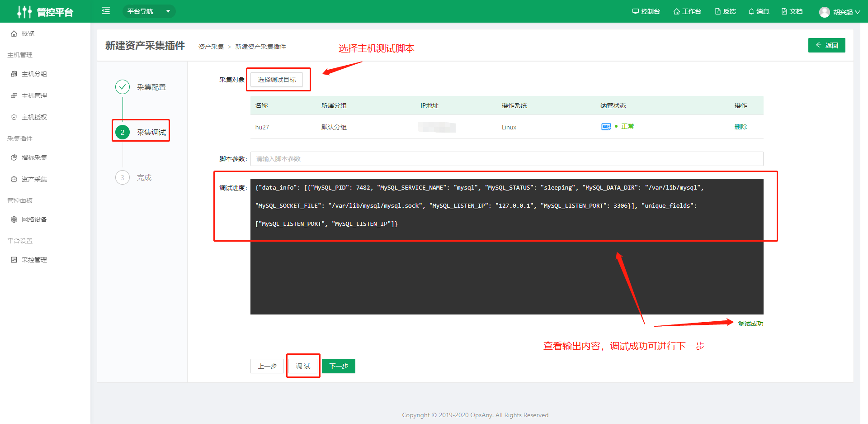Open 采控管理 in the sidebar

coord(34,260)
